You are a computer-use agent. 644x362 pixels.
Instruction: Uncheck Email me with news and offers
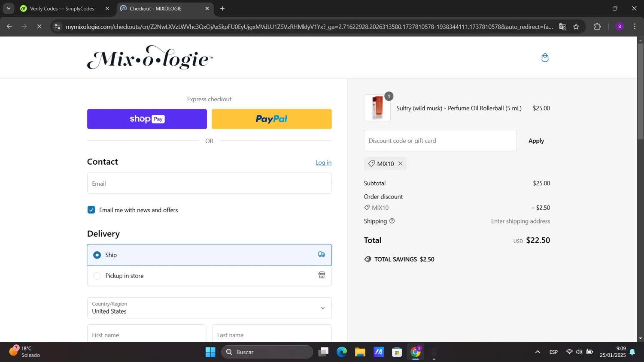pos(91,210)
